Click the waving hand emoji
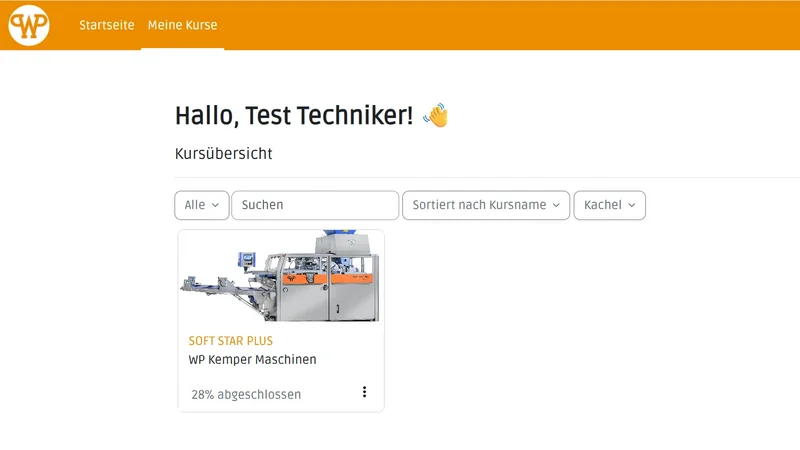This screenshot has width=800, height=450. [x=436, y=115]
